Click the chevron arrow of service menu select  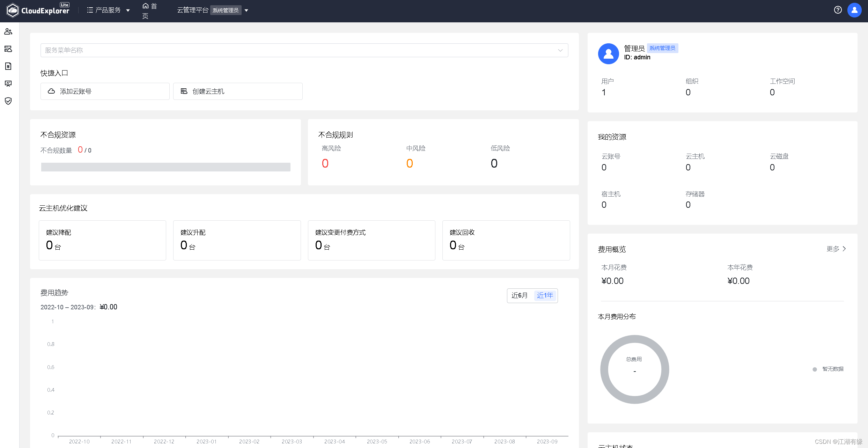[x=560, y=50]
